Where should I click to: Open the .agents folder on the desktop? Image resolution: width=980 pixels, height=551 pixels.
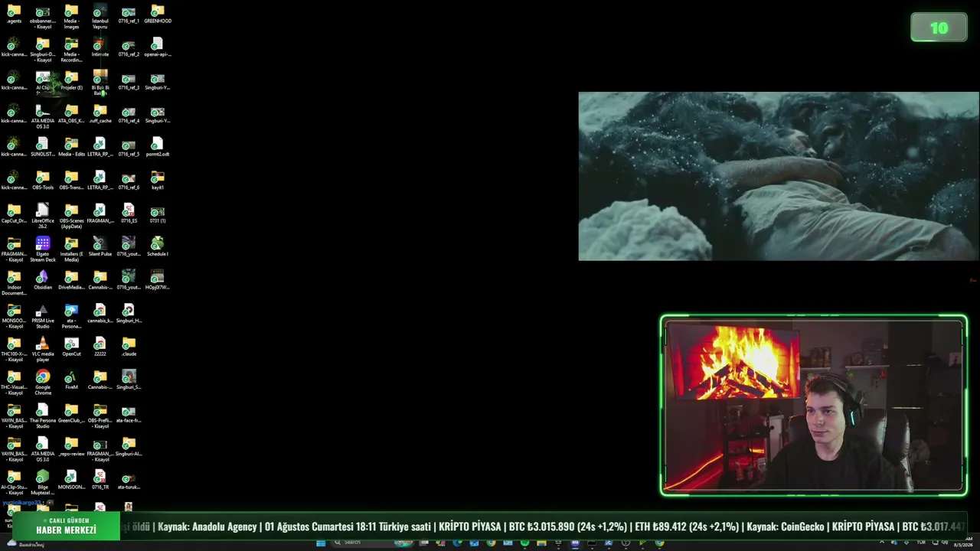(14, 15)
